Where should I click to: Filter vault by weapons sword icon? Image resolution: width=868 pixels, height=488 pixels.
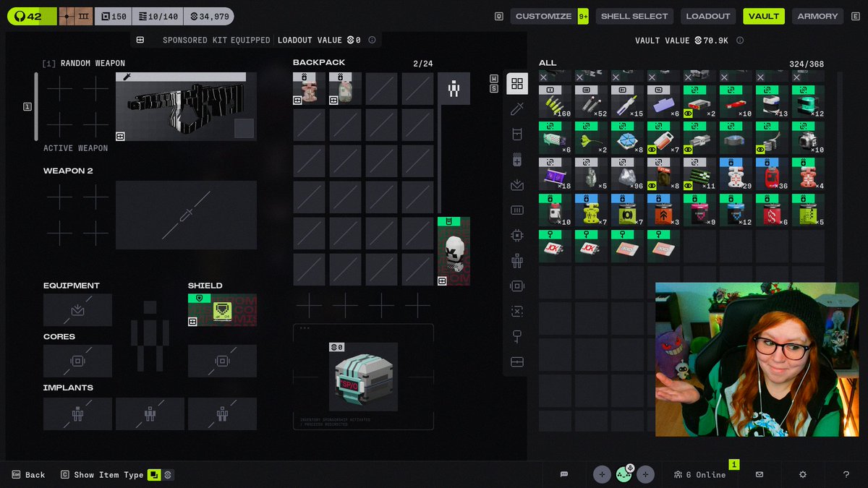516,109
